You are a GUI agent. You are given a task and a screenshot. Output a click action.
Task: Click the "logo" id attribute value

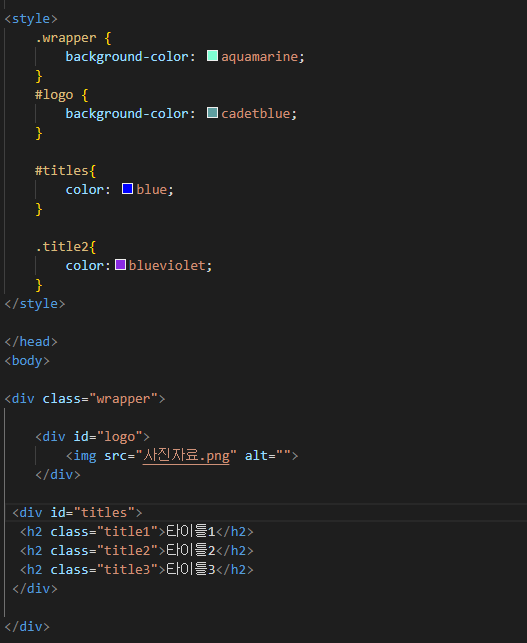click(120, 437)
